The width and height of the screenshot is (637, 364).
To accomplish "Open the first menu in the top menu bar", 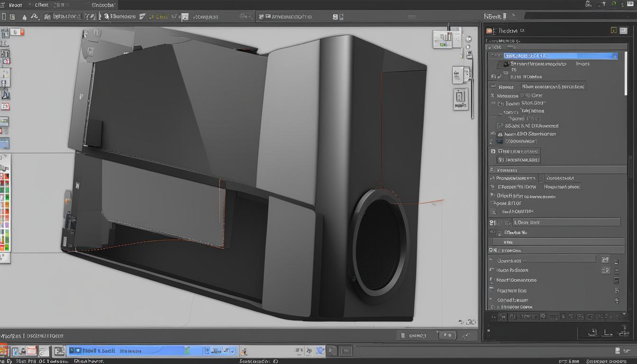I will coord(15,5).
